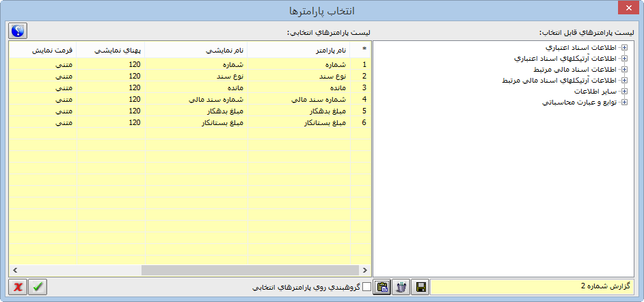Click the پهنای نمايشی column header

click(111, 49)
